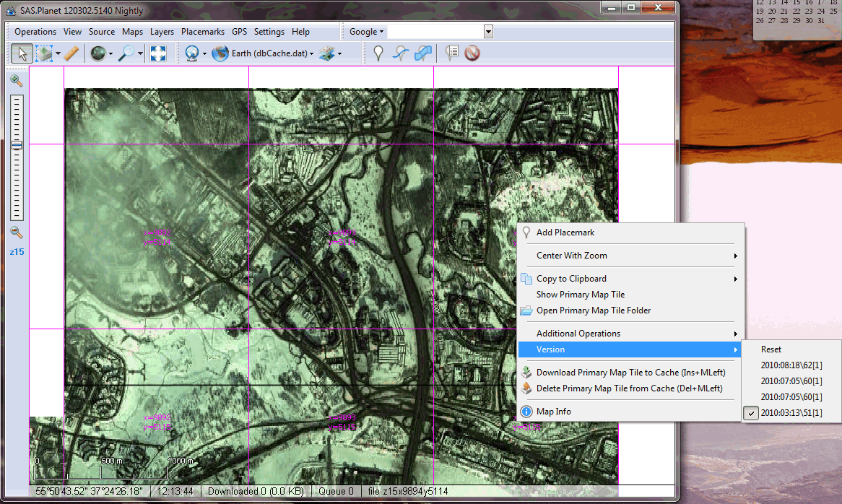Choose Map Info from context menu
The height and width of the screenshot is (504, 842).
[x=553, y=412]
